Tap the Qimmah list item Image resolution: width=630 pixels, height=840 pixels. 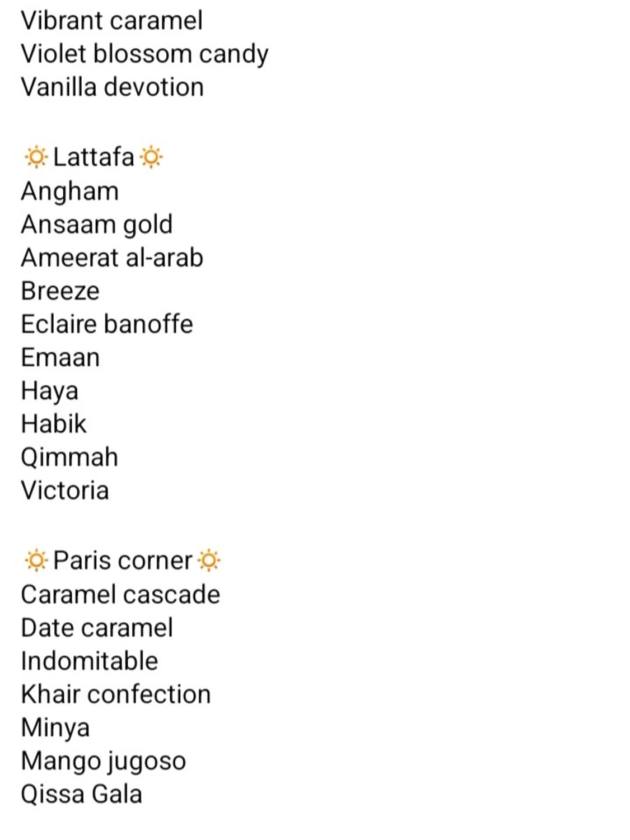click(x=69, y=458)
